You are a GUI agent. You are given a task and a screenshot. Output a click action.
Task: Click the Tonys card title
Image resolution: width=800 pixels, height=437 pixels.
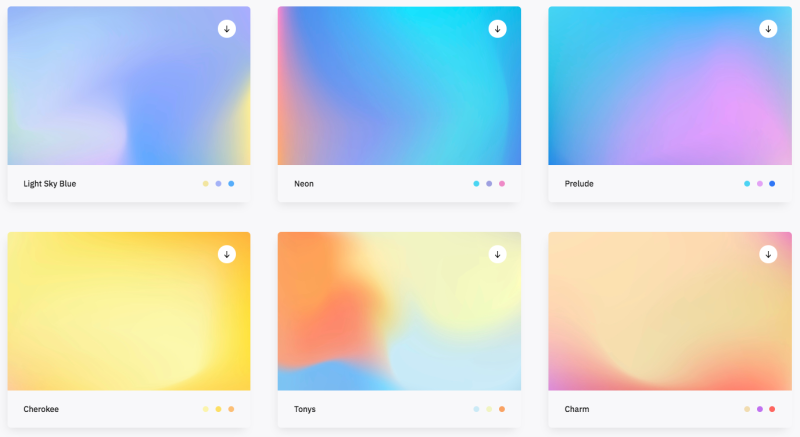tap(305, 409)
